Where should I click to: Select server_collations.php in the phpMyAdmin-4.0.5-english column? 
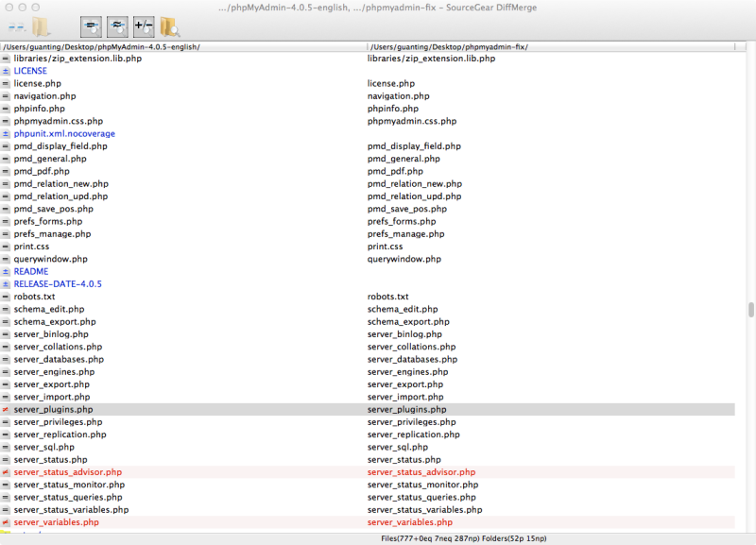(x=58, y=347)
